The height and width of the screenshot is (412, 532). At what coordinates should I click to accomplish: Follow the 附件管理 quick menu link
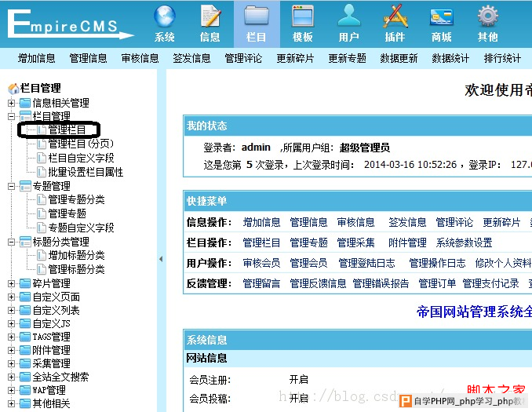click(x=407, y=242)
